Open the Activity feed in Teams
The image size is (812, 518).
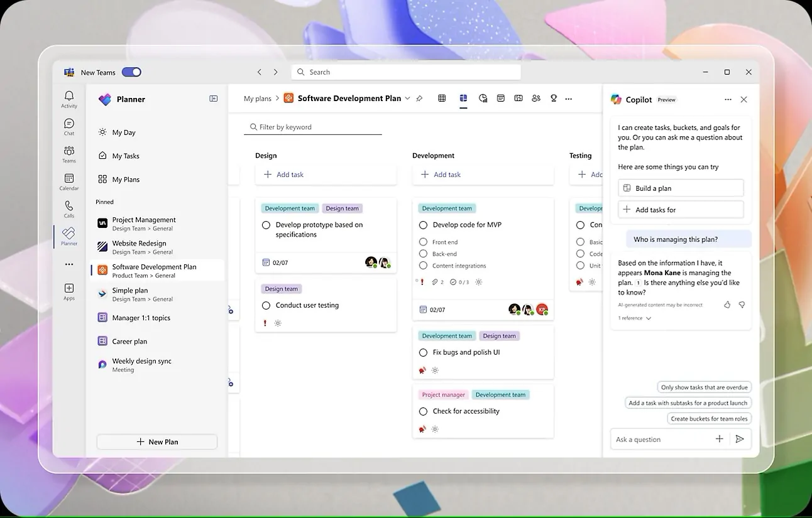click(69, 97)
